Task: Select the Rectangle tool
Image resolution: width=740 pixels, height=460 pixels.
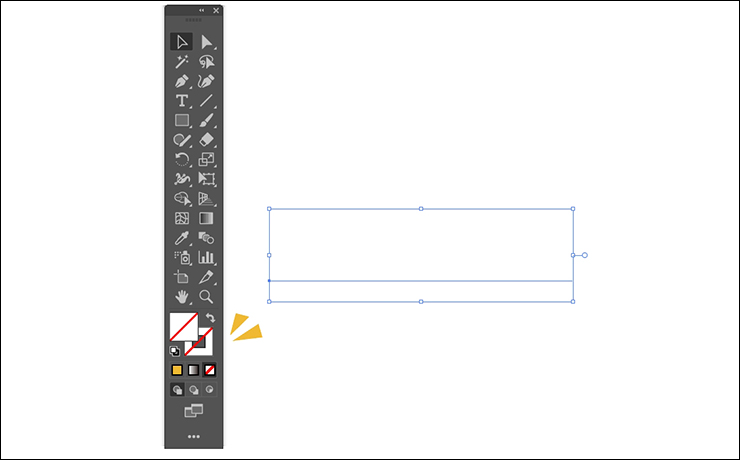Action: [182, 121]
